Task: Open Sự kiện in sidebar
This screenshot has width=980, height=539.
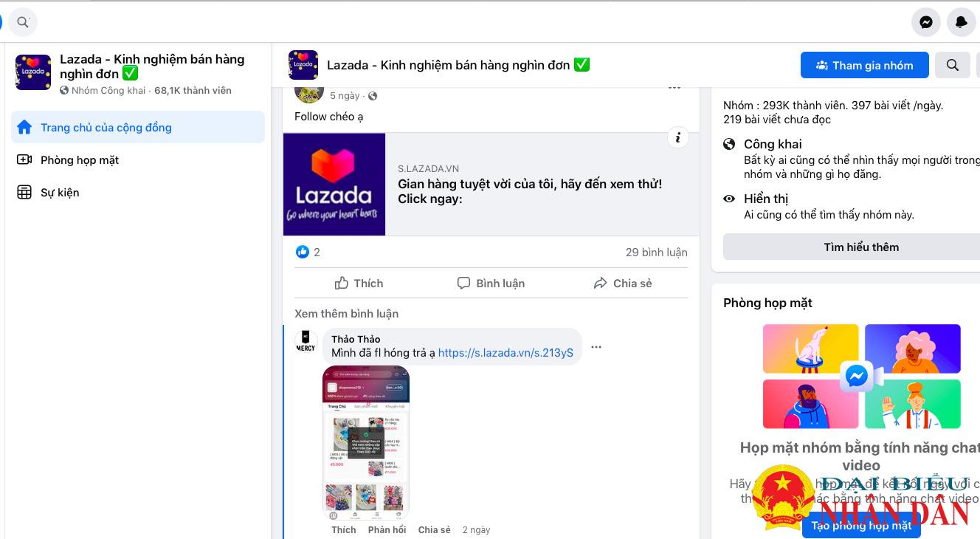Action: [x=138, y=192]
